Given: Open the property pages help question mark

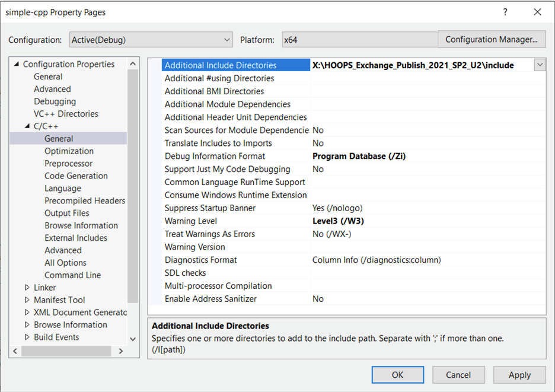Looking at the screenshot, I should (x=505, y=12).
